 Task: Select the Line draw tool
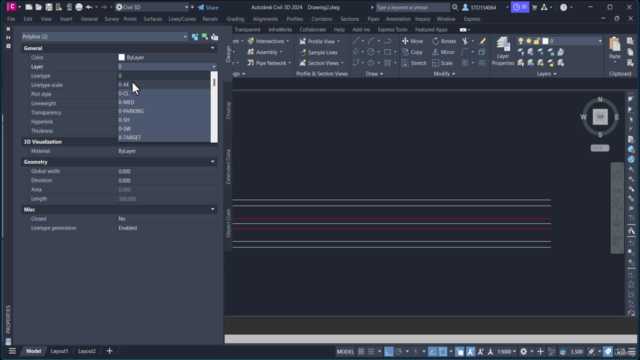[356, 41]
